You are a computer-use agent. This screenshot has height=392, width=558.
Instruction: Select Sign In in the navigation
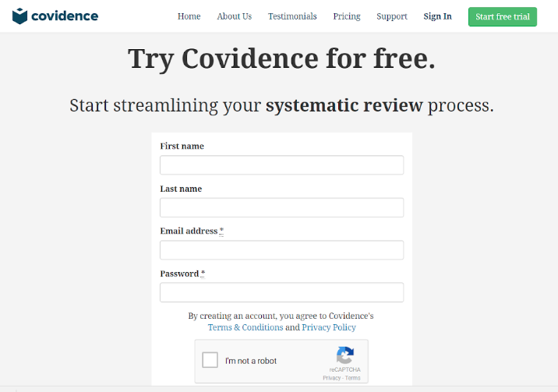437,16
